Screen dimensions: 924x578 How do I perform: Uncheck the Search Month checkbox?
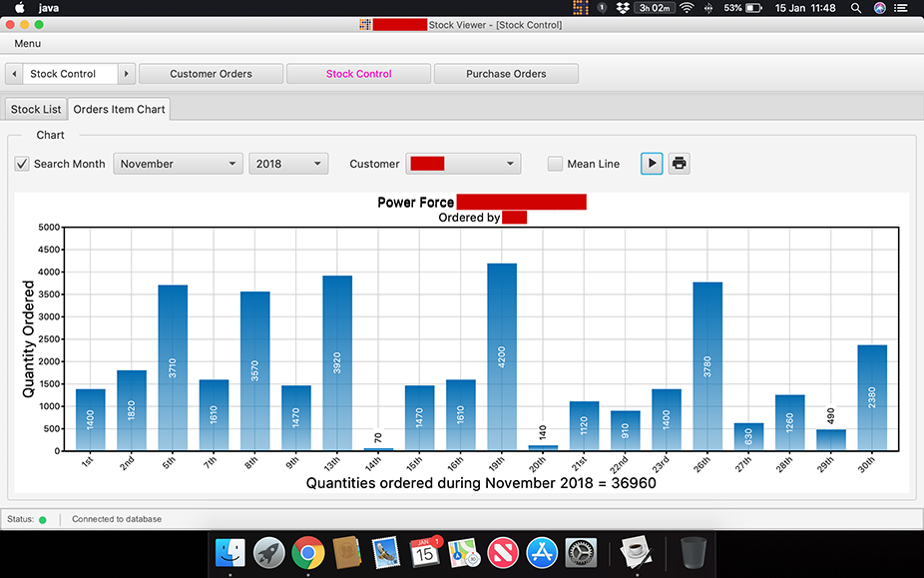[x=22, y=164]
